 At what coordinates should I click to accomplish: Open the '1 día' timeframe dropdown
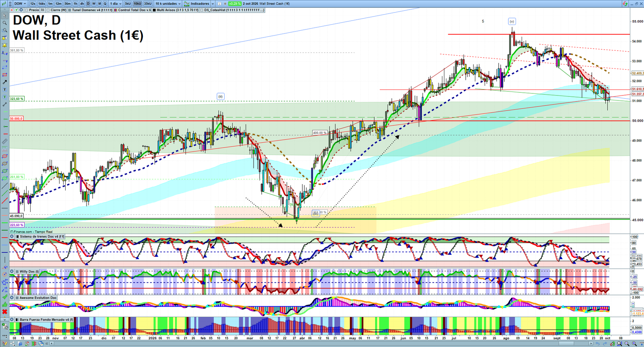116,4
